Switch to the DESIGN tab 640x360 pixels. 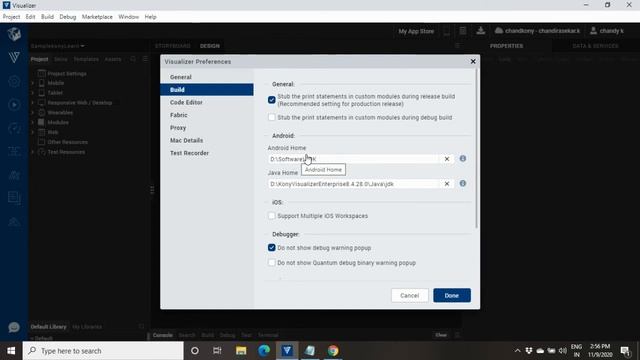[210, 46]
